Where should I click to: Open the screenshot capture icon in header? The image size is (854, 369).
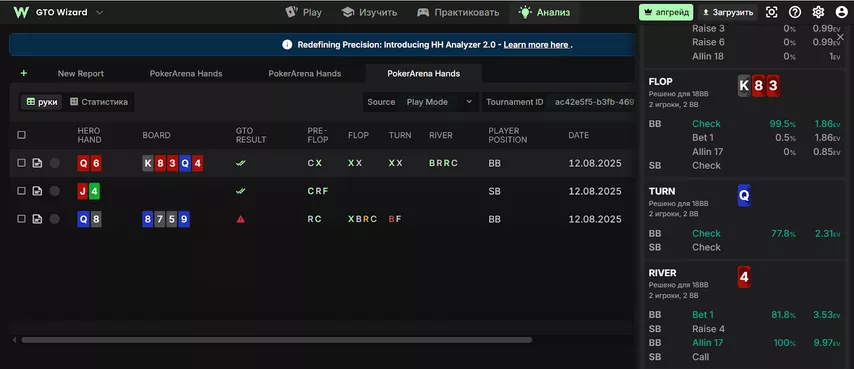coord(772,12)
